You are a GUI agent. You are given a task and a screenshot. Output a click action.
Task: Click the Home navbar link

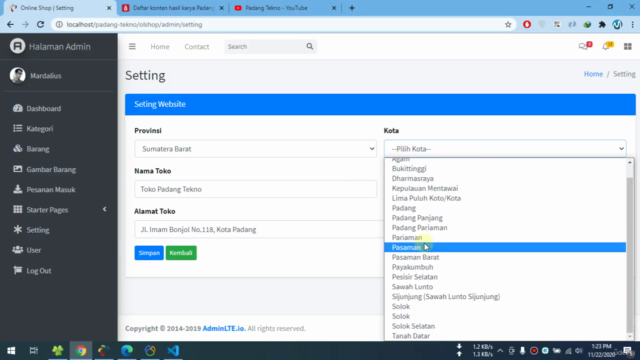(x=160, y=47)
